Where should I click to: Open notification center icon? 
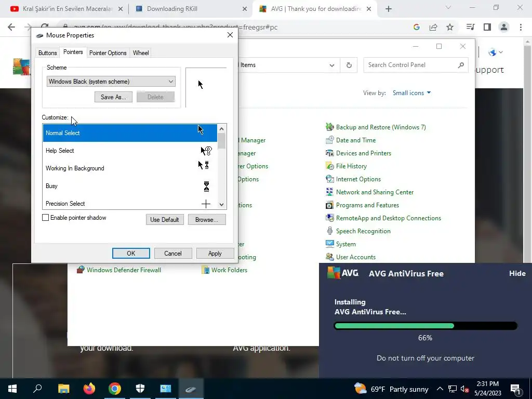(515, 389)
